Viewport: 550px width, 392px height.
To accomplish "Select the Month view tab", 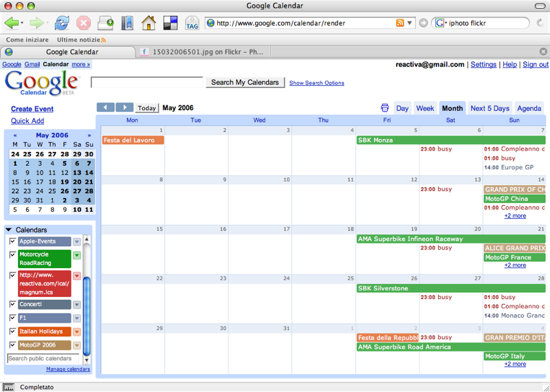I will tap(452, 108).
